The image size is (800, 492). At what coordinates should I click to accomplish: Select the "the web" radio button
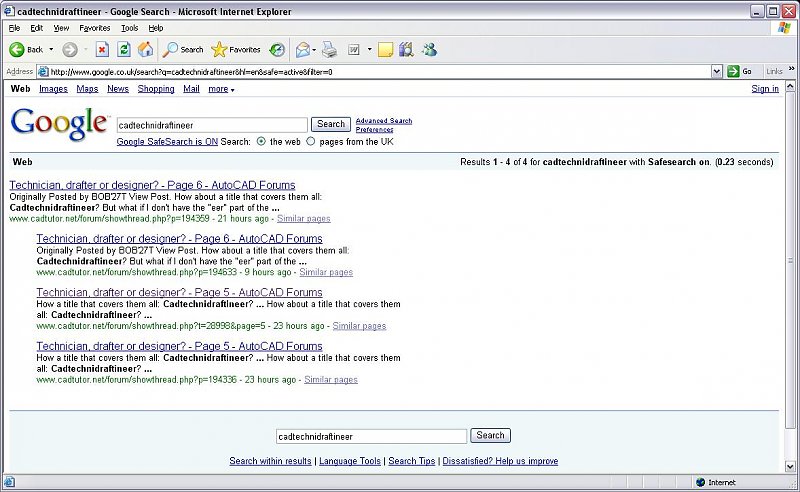261,142
